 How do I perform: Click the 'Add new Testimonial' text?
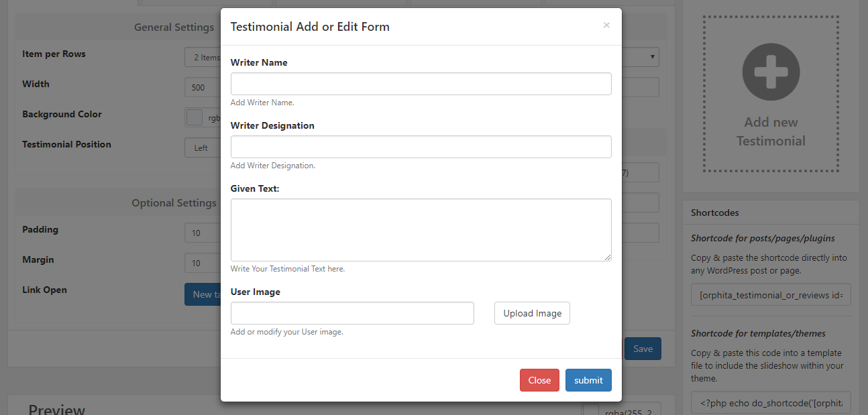771,131
